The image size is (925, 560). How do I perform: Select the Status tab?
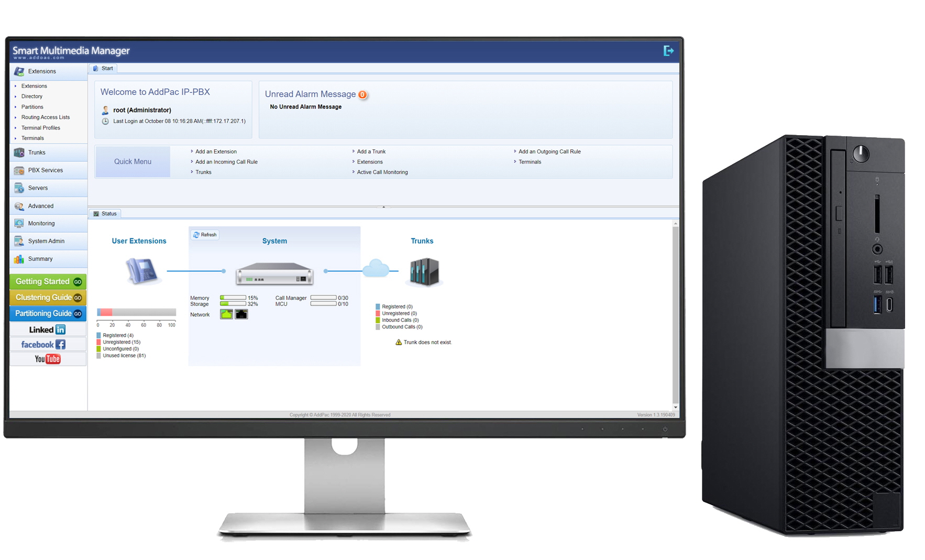tap(105, 214)
